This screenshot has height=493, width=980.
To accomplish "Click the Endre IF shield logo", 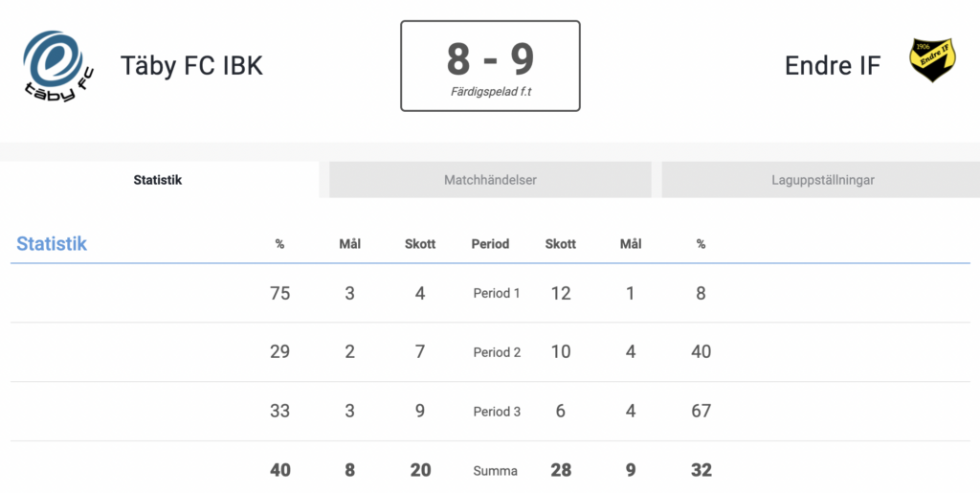I will [x=932, y=60].
